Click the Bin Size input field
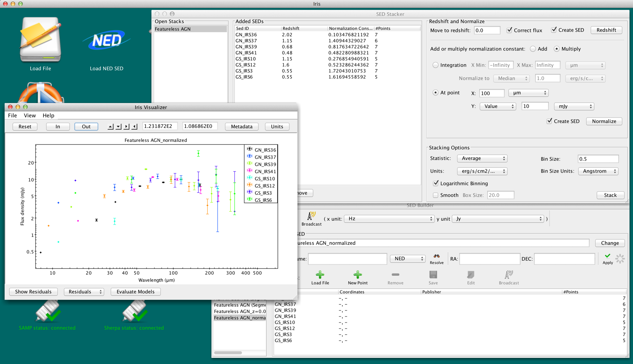Screen dimensions: 633x364 pyautogui.click(x=598, y=159)
